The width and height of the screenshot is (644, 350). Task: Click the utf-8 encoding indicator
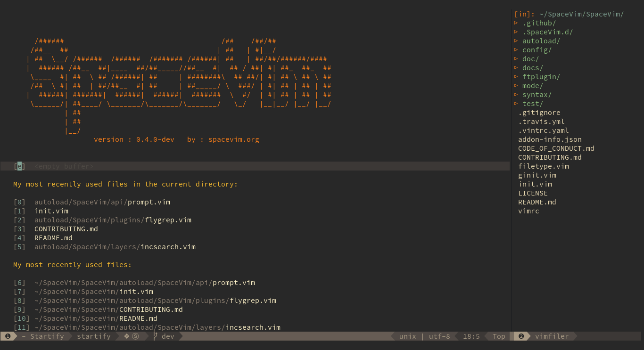click(439, 336)
